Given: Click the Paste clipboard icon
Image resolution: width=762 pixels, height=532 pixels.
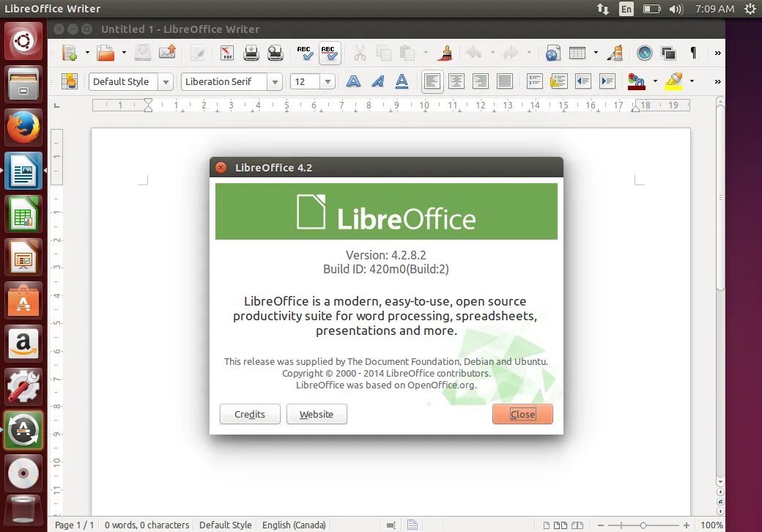Looking at the screenshot, I should point(407,53).
